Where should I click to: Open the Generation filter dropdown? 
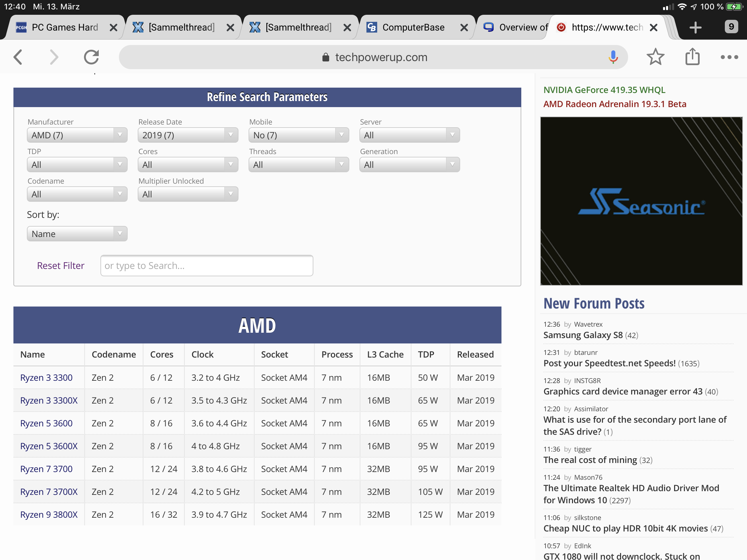(409, 165)
